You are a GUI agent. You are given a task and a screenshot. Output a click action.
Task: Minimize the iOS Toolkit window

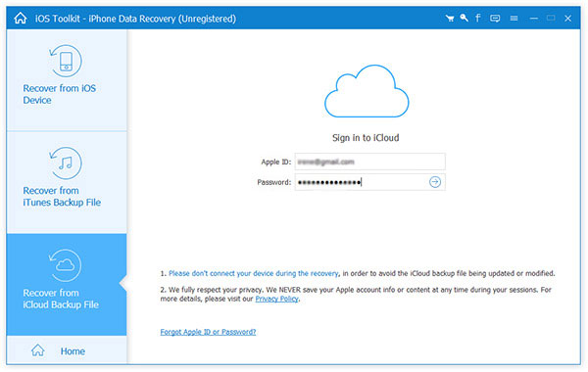click(x=534, y=18)
